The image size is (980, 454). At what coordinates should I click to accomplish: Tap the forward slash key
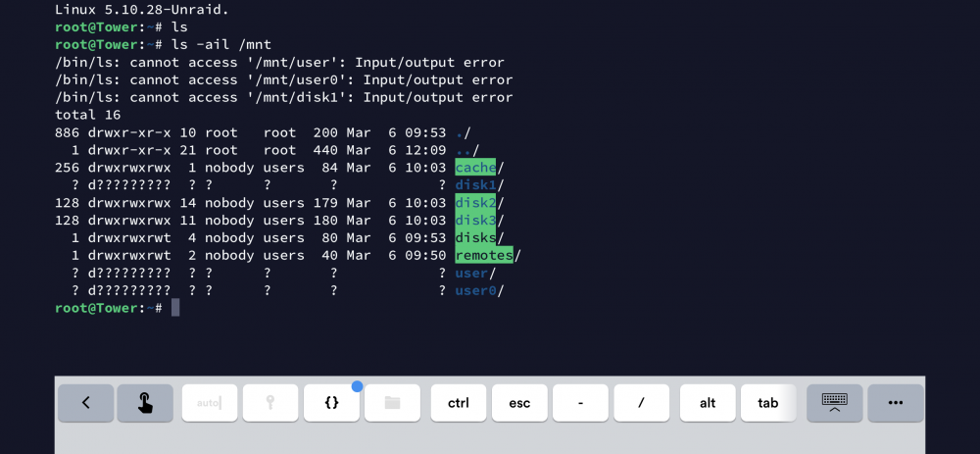tap(641, 403)
